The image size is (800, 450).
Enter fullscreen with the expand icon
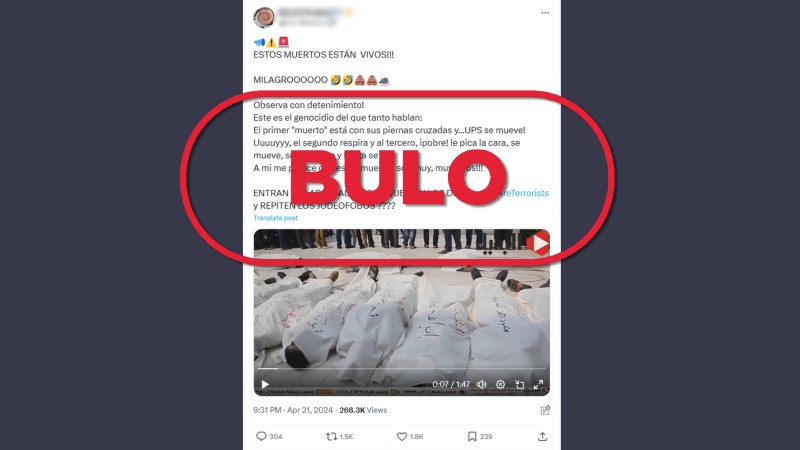(x=538, y=384)
